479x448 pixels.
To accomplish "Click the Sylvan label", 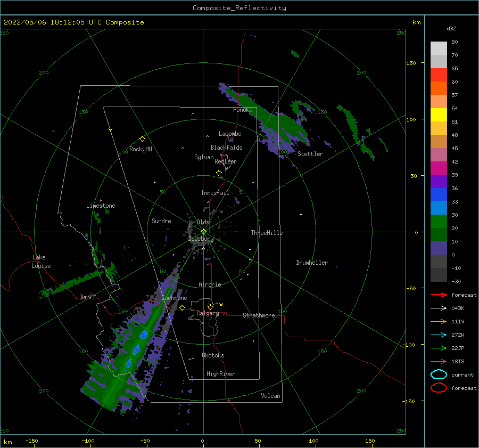I will [x=204, y=157].
